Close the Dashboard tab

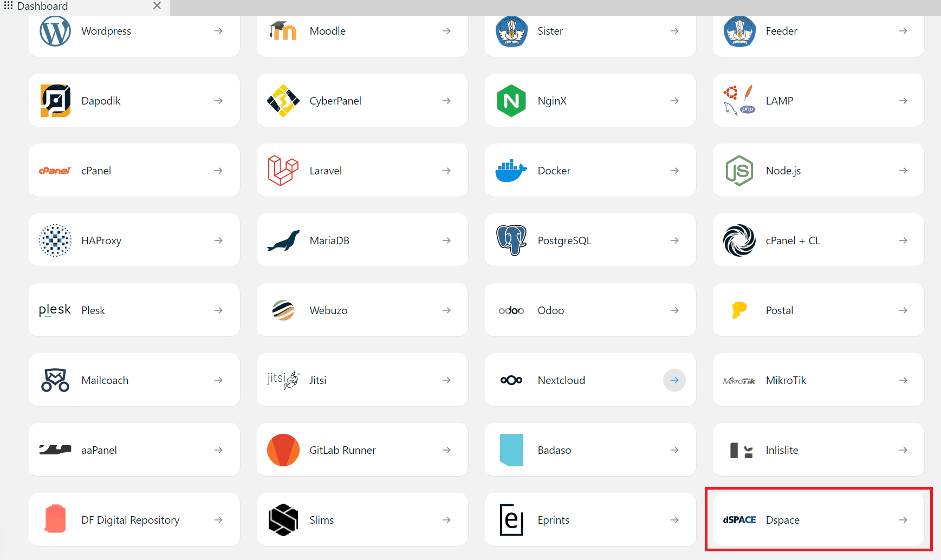pos(157,6)
